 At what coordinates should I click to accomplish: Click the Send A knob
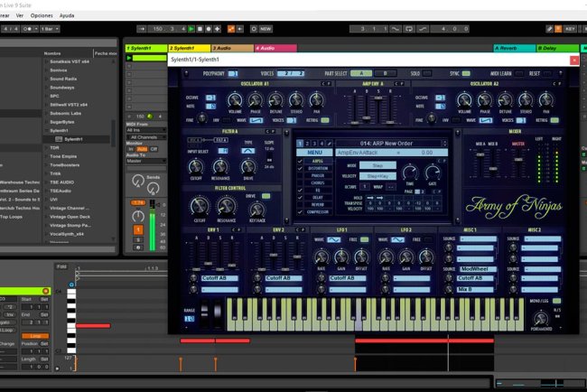point(138,181)
